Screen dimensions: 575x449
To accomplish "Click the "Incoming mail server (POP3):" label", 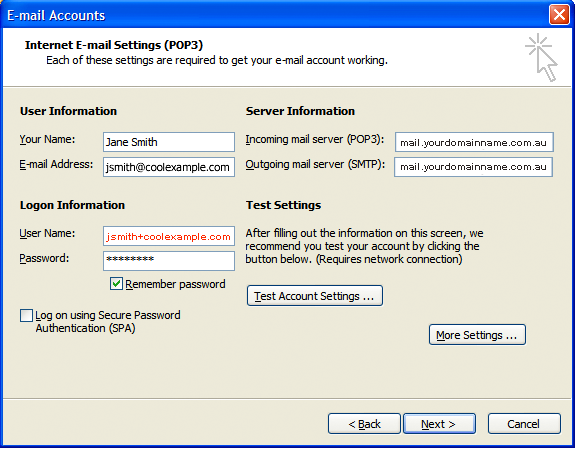I will point(315,139).
